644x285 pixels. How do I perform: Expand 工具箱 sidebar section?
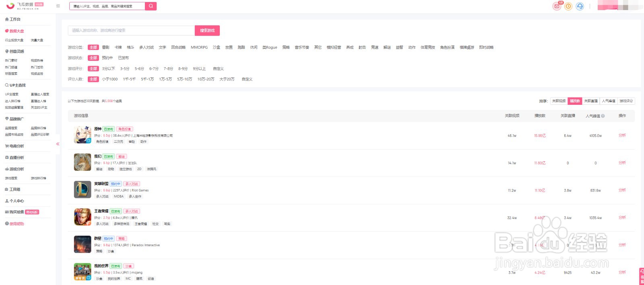pos(12,189)
